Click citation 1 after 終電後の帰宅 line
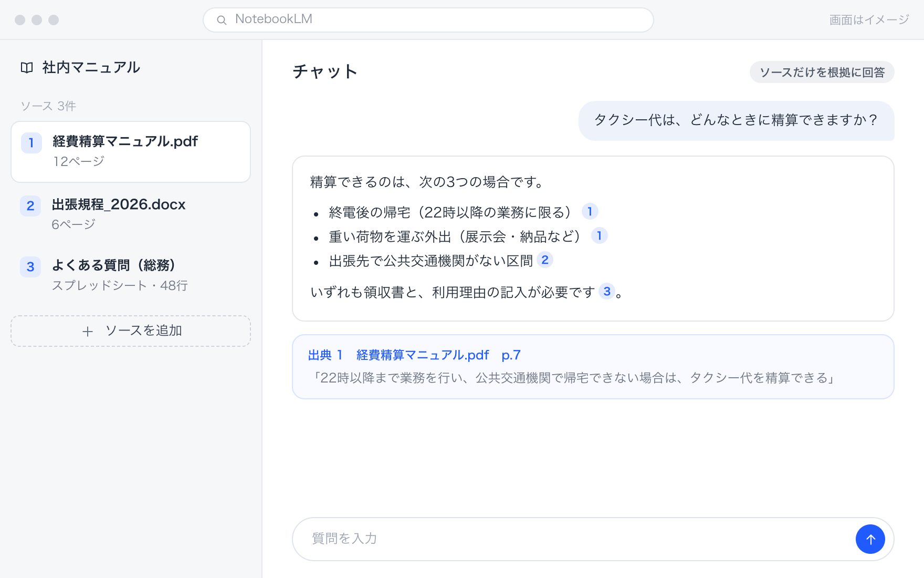The height and width of the screenshot is (578, 924). click(590, 211)
